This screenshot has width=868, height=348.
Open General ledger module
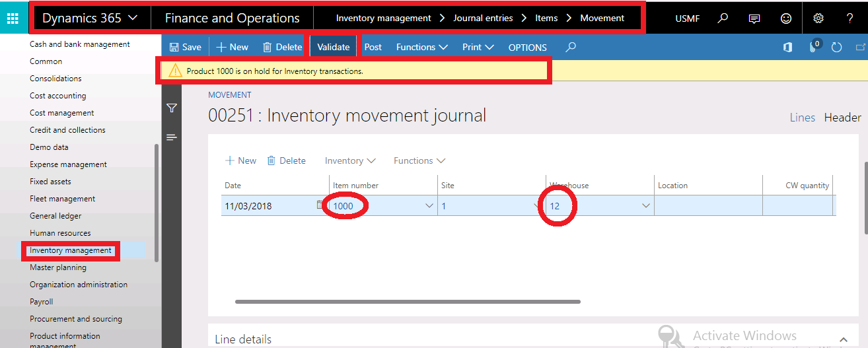pos(55,216)
